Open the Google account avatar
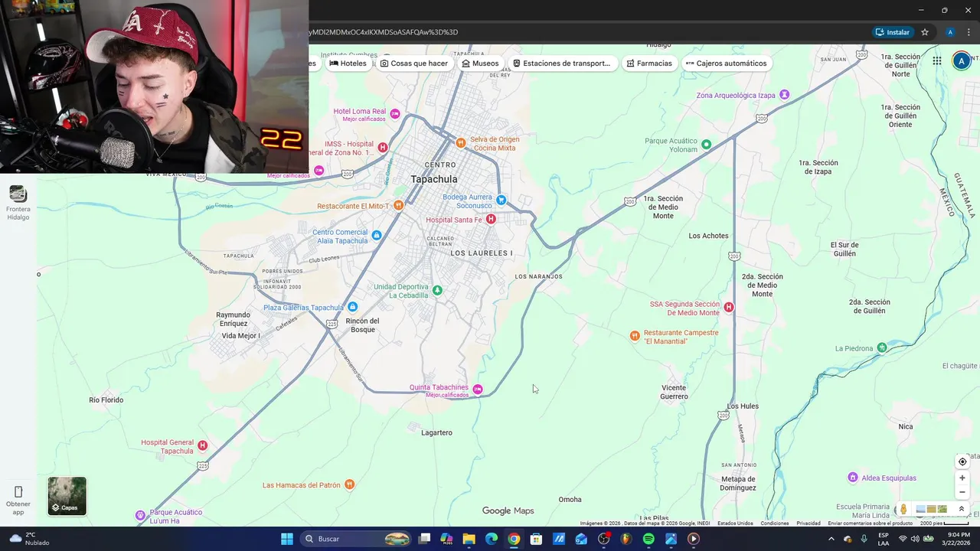The height and width of the screenshot is (551, 980). coord(962,61)
